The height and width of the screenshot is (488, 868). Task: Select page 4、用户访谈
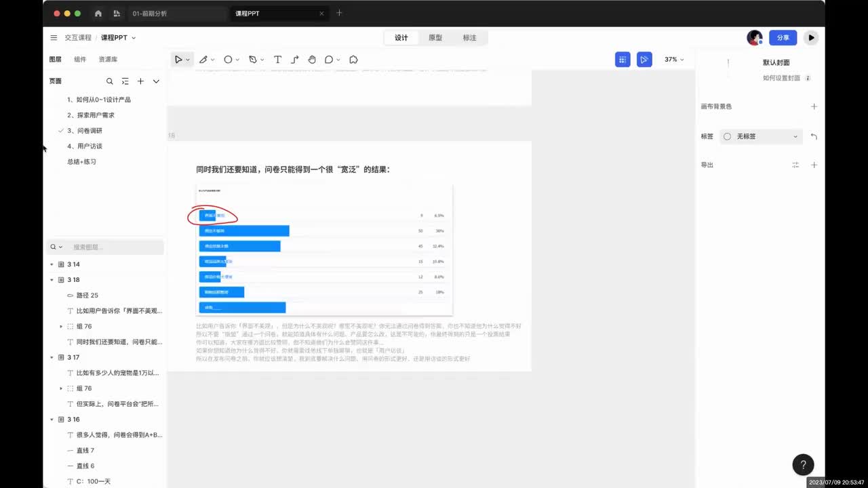[85, 146]
